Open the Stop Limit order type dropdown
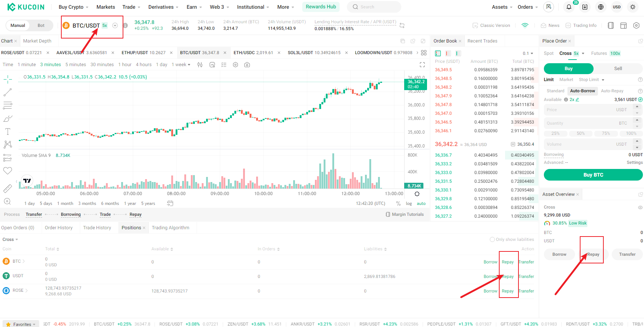Screen dimensions: 644x327 [x=592, y=80]
